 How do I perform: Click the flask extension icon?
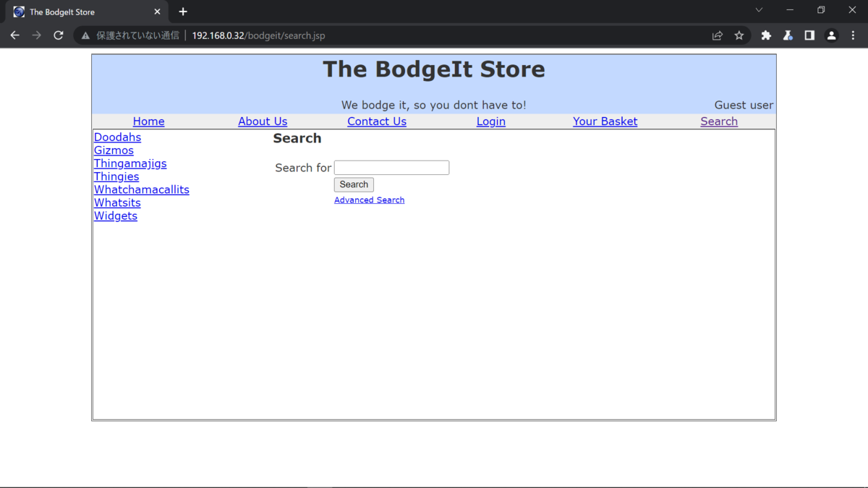click(x=788, y=35)
